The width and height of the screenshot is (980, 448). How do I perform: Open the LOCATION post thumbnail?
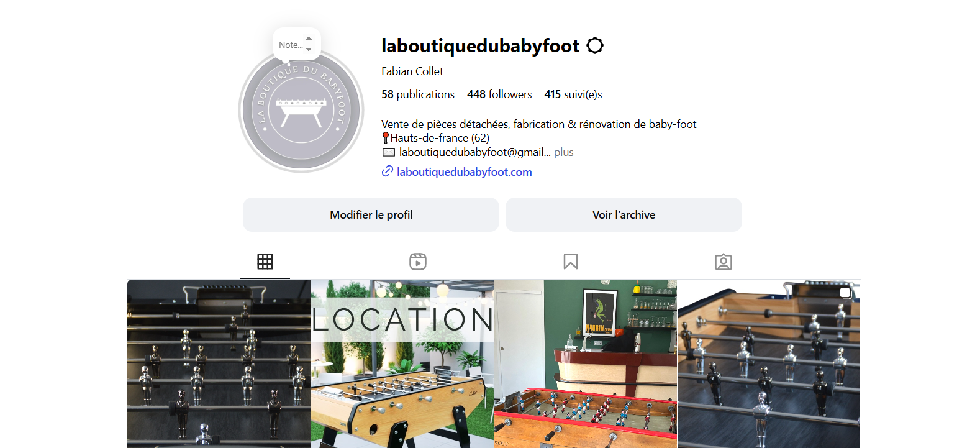[x=402, y=363]
